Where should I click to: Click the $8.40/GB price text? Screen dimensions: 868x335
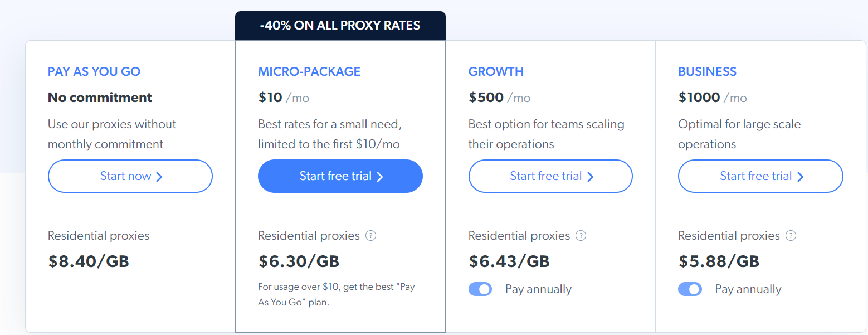(x=89, y=261)
